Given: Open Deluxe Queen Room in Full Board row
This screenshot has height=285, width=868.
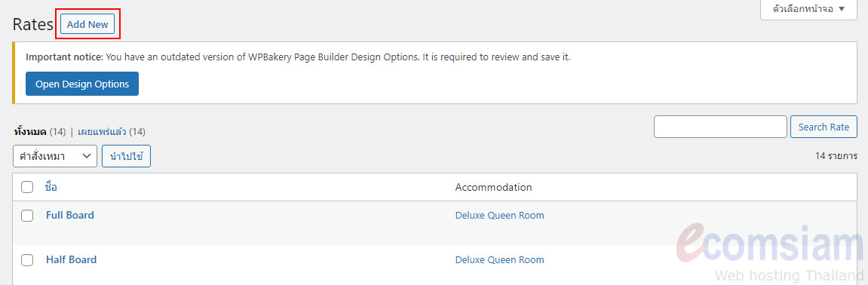Looking at the screenshot, I should pos(499,216).
